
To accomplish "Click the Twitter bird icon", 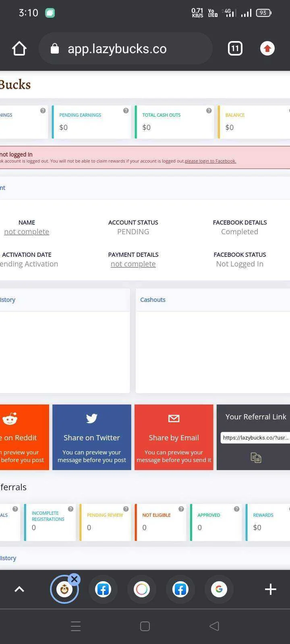I will 92,419.
